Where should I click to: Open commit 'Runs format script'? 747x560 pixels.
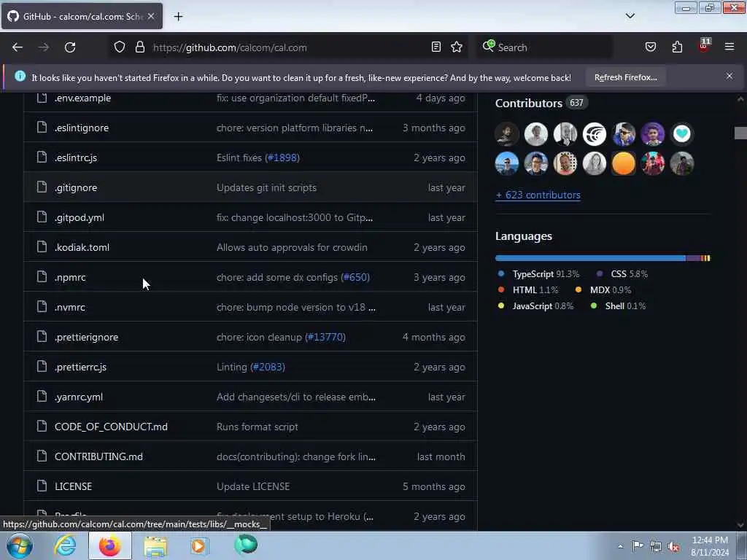(258, 427)
